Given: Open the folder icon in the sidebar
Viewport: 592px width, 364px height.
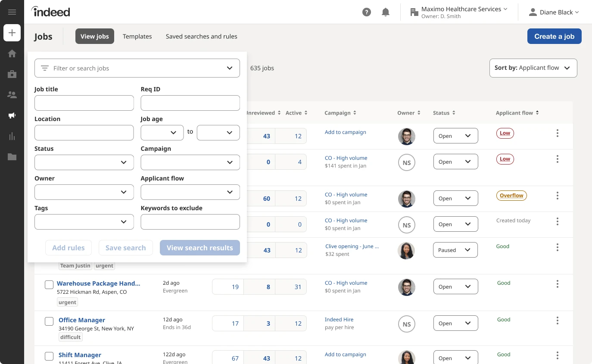Looking at the screenshot, I should click(x=12, y=157).
